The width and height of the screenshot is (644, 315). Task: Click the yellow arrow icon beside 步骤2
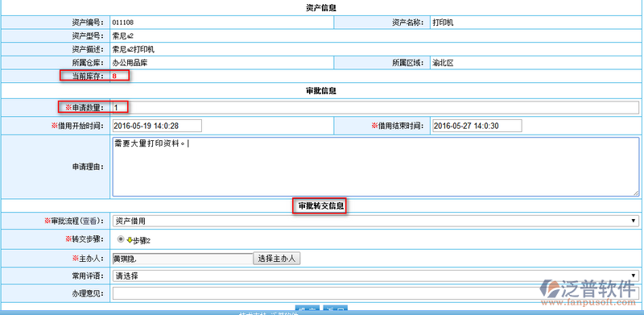[x=129, y=240]
